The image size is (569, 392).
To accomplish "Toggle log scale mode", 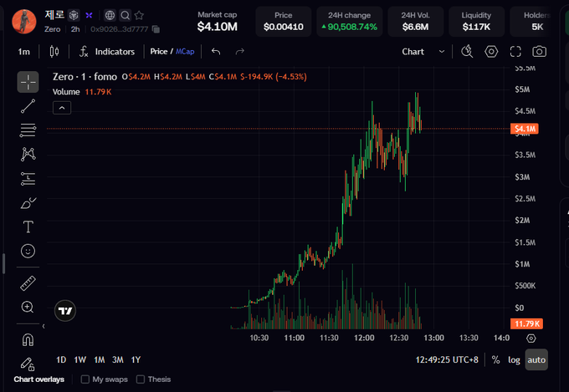I will [x=514, y=359].
